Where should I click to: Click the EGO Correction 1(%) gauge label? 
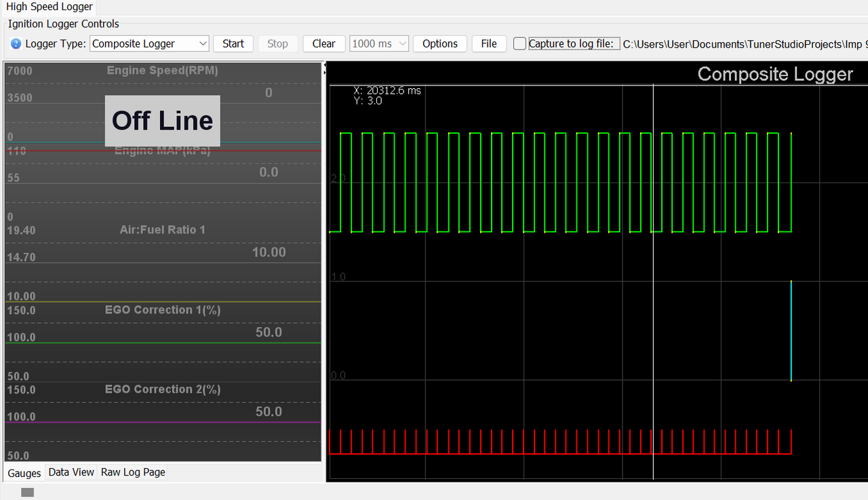click(x=163, y=310)
